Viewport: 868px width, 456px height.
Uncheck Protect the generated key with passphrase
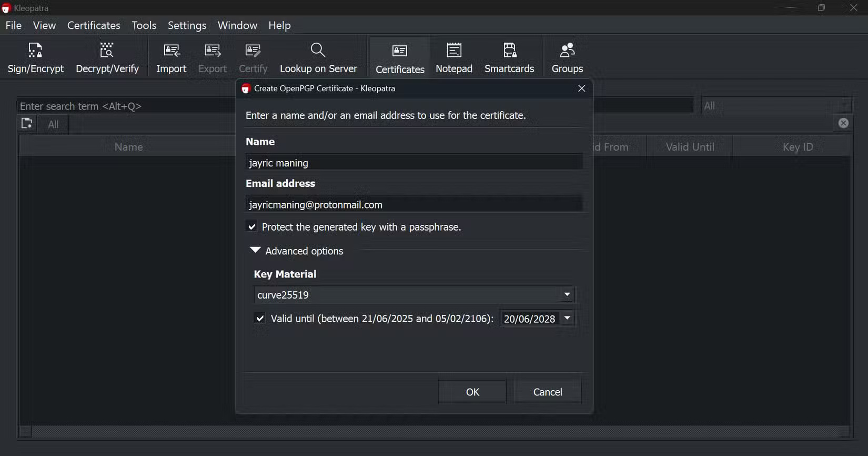click(252, 227)
